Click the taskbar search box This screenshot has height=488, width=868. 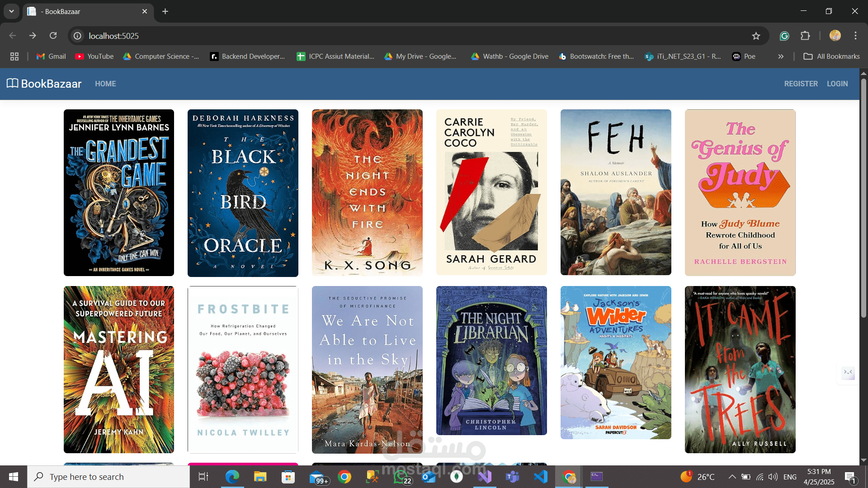tap(108, 477)
